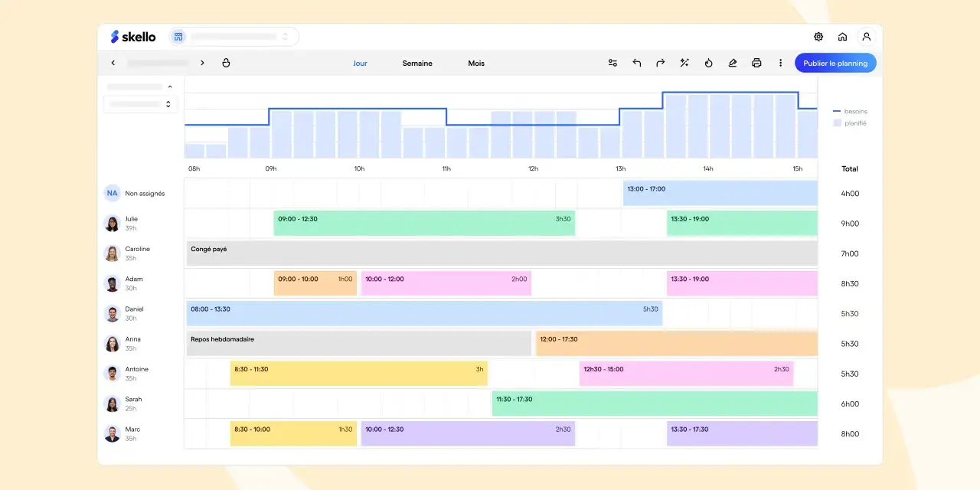Open planning filter sliders icon
The image size is (980, 490).
click(x=612, y=63)
